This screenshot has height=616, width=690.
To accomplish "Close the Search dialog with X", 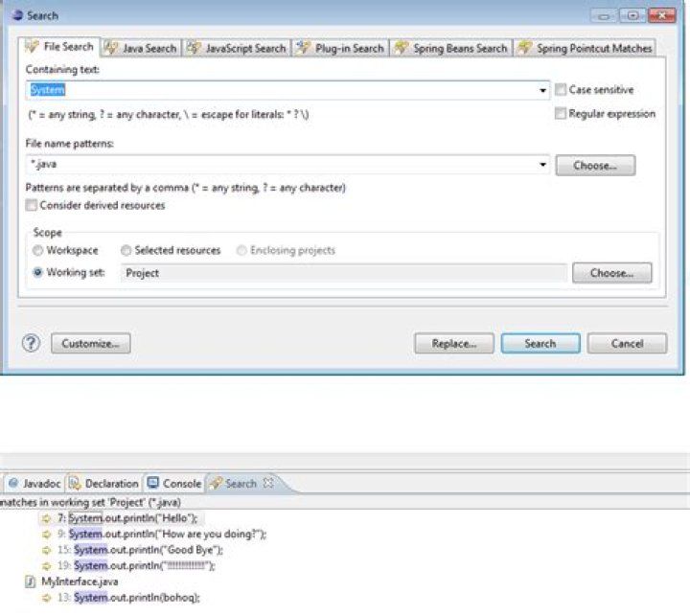I will (662, 16).
